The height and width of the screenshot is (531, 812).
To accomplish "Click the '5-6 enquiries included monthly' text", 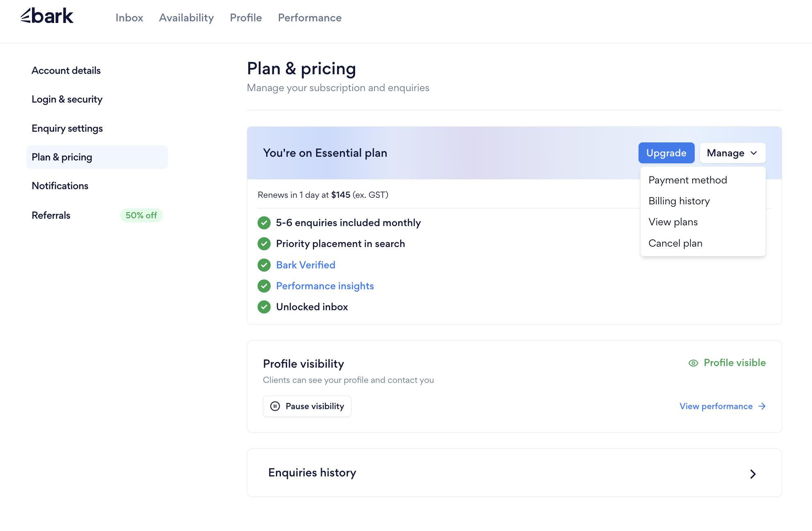I will [348, 223].
